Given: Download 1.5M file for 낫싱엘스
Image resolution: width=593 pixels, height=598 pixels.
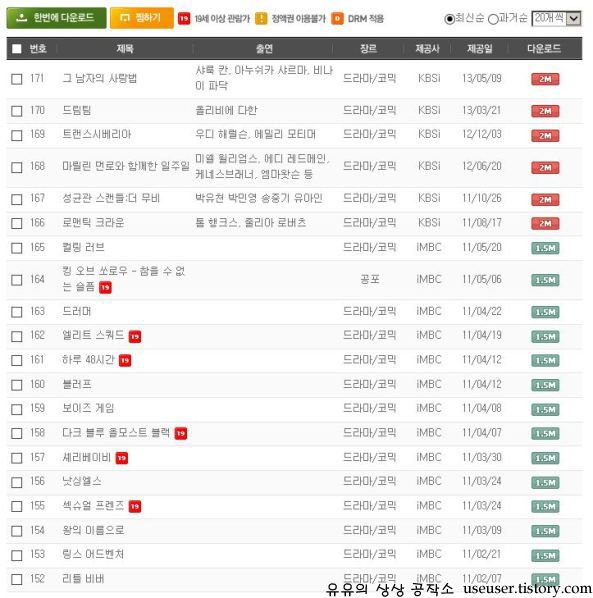Looking at the screenshot, I should [x=545, y=482].
